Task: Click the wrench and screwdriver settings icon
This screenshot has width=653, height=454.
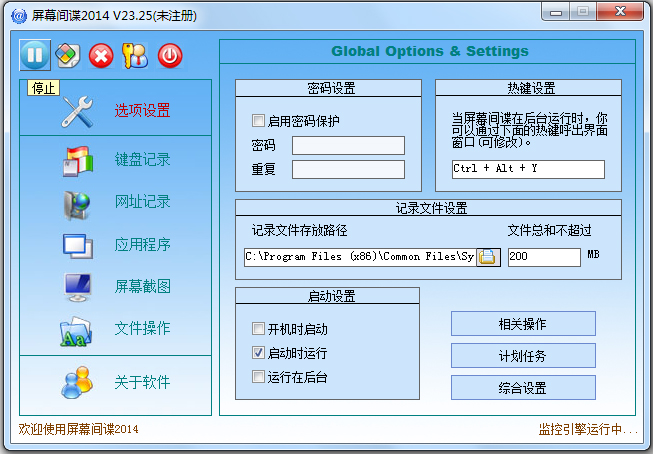Action: (77, 112)
